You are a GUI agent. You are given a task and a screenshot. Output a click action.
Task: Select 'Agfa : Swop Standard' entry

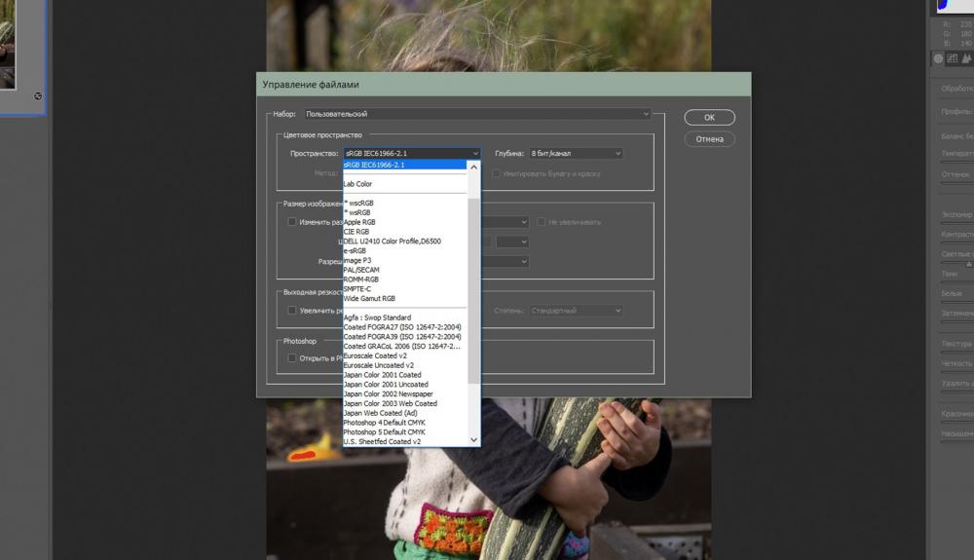[x=404, y=317]
